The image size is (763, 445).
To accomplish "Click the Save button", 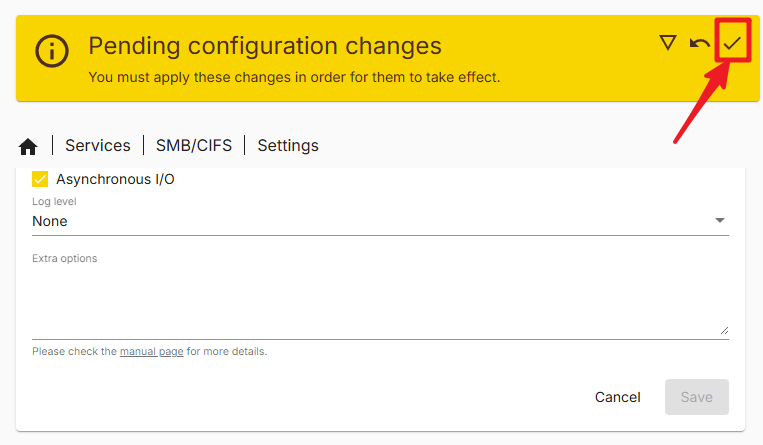I will click(x=697, y=397).
